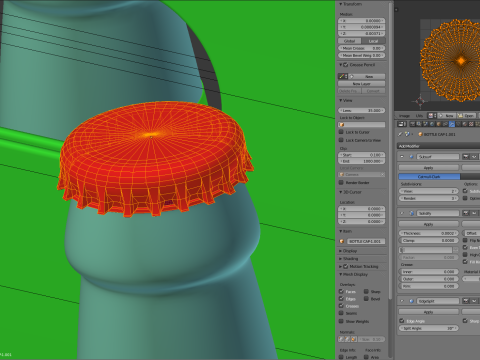The image size is (480, 360).
Task: Expand the Display panel
Action: 341,251
